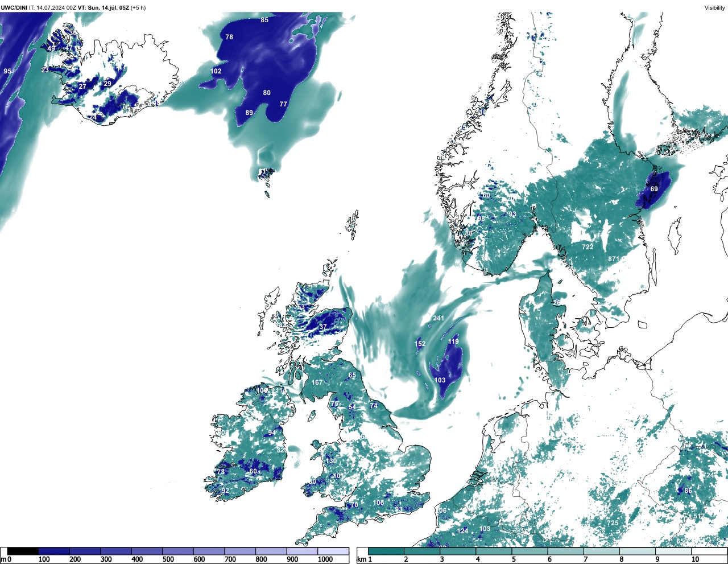The height and width of the screenshot is (564, 728).
Task: Click the '(+5 h)' forecast offset label
Action: point(138,7)
